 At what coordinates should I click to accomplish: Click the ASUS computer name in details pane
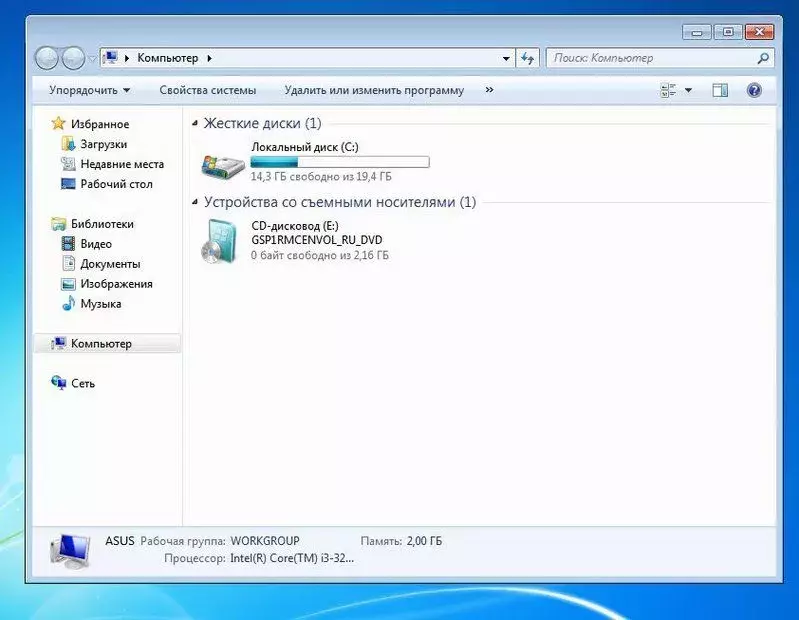pos(120,541)
